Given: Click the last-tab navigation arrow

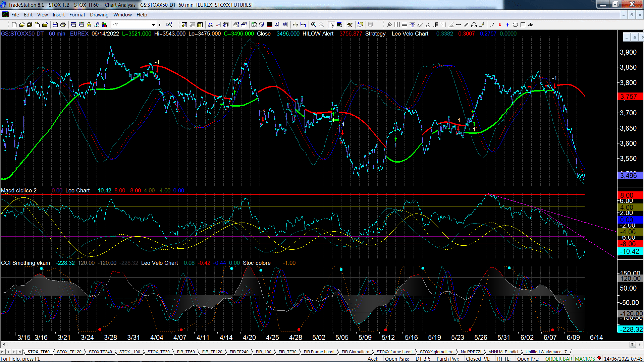Looking at the screenshot, I should (x=20, y=352).
